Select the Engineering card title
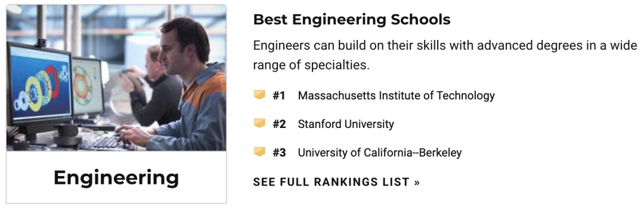This screenshot has height=216, width=644. (x=116, y=177)
